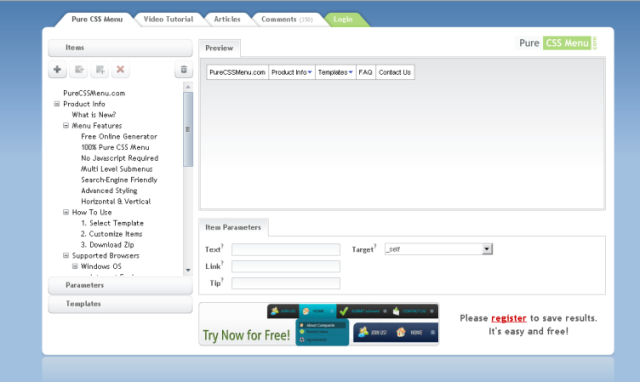The height and width of the screenshot is (382, 640).
Task: Click the trash can delete all icon
Action: point(184,69)
